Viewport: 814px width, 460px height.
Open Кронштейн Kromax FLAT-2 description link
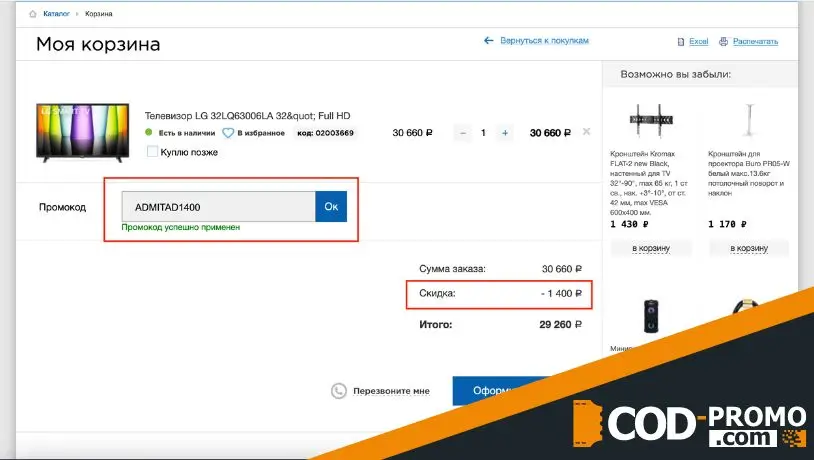click(649, 183)
